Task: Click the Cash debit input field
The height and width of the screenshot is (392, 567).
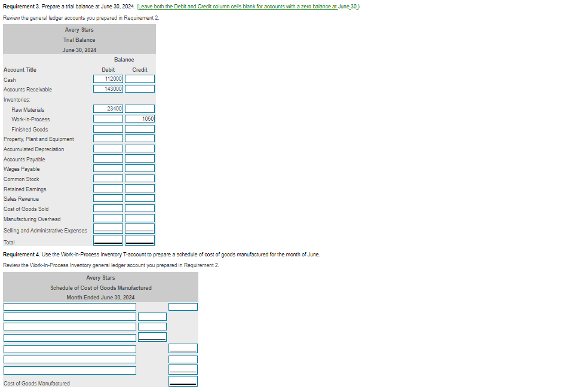Action: pos(108,78)
